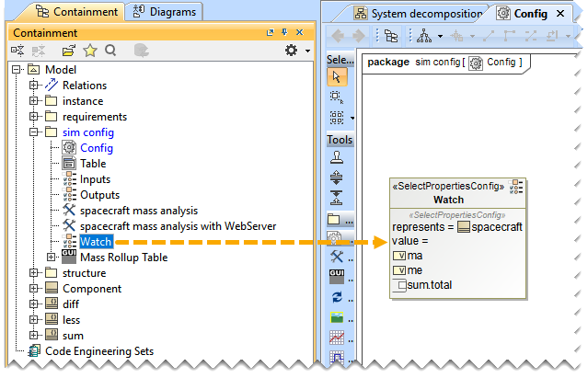This screenshot has width=588, height=378.
Task: Click the star favorites icon in Containment toolbar
Action: (x=90, y=51)
